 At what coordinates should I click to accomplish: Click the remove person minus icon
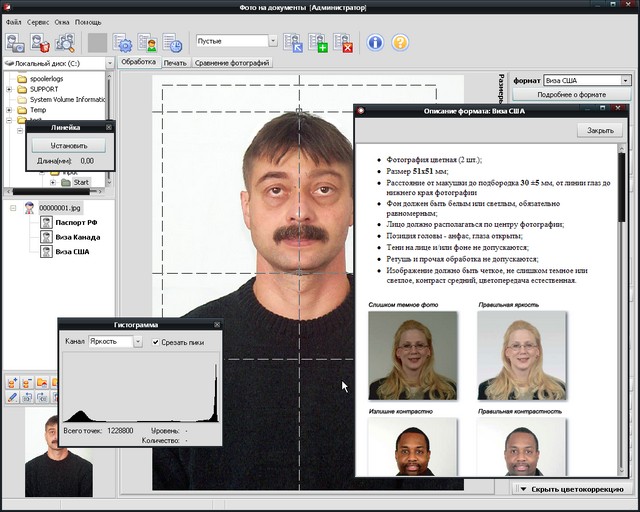[x=27, y=383]
